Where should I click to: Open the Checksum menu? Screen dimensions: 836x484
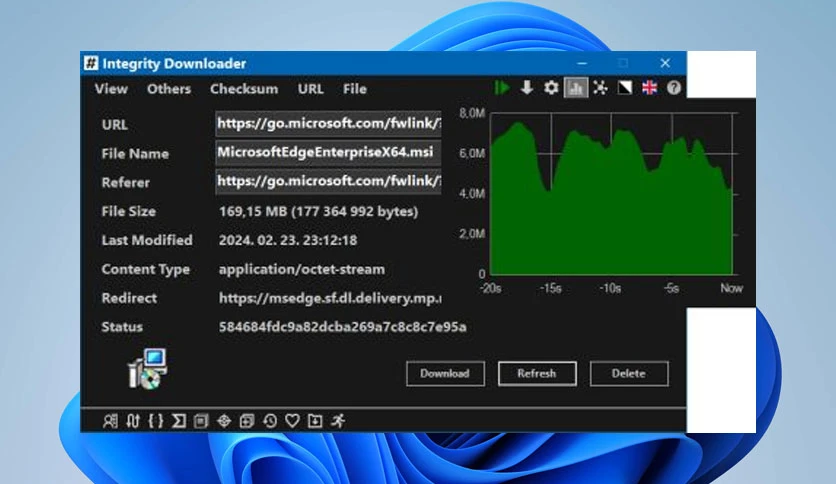coord(244,89)
